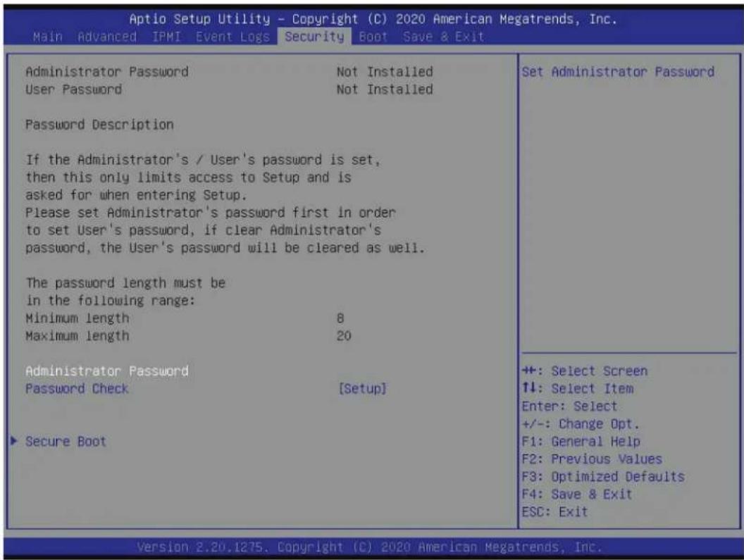Open the Boot tab
The width and height of the screenshot is (744, 560).
coord(373,37)
